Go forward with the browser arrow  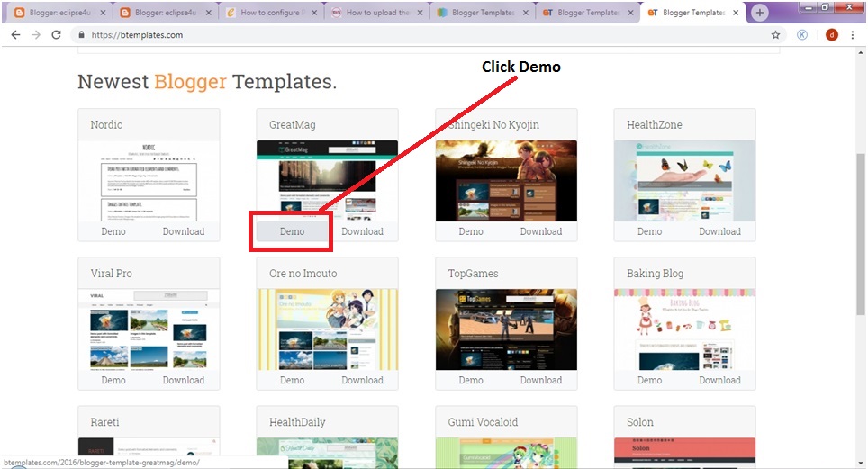tap(36, 35)
